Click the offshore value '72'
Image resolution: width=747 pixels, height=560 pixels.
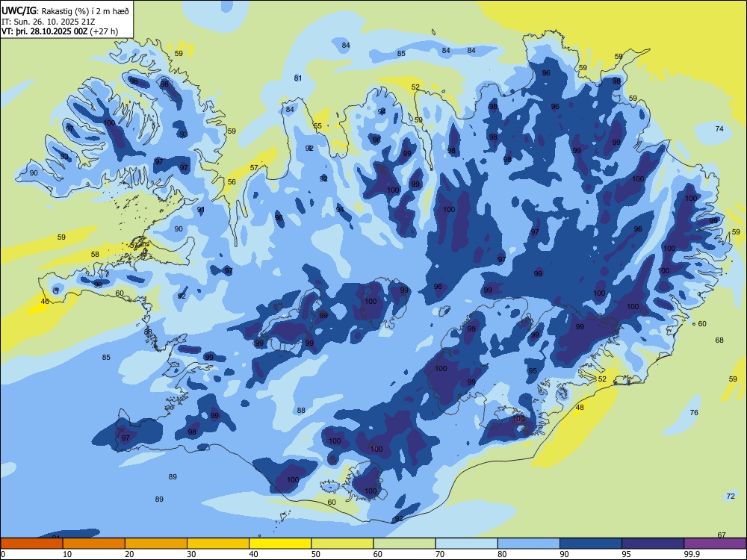pyautogui.click(x=731, y=497)
